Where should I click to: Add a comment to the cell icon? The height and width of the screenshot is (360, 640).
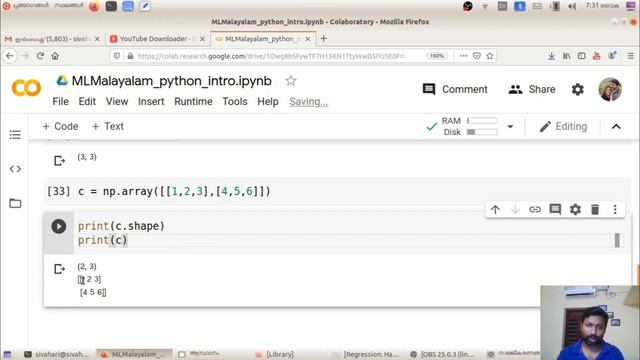pyautogui.click(x=555, y=209)
